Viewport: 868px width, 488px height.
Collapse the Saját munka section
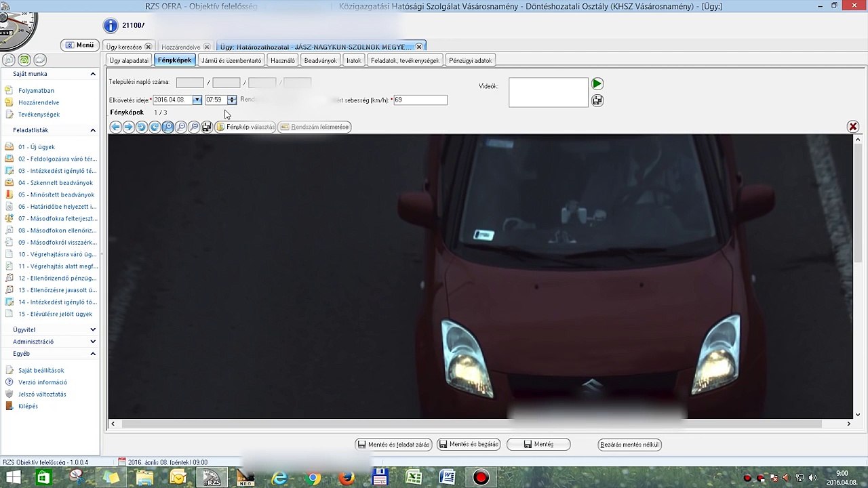[93, 74]
